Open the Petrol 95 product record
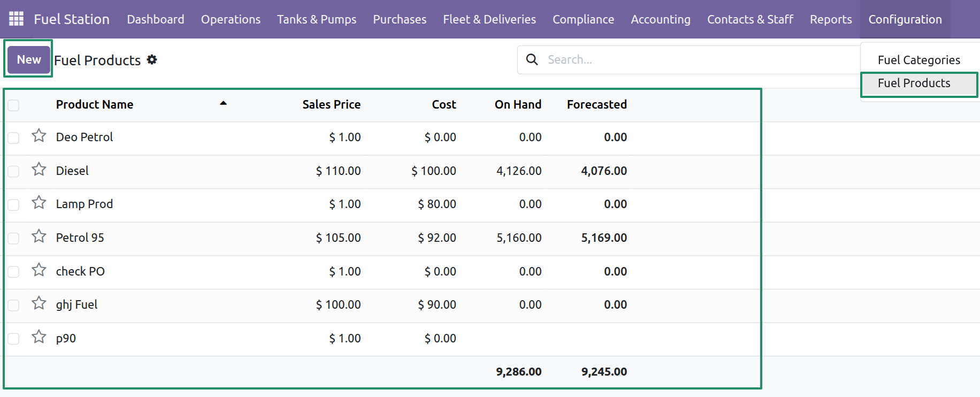The height and width of the screenshot is (397, 980). click(80, 238)
